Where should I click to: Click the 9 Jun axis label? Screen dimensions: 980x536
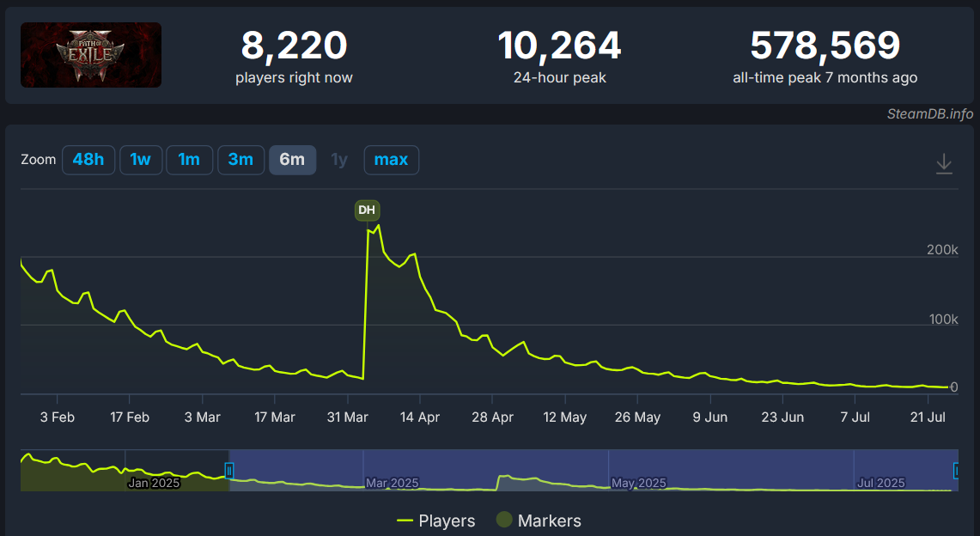710,417
